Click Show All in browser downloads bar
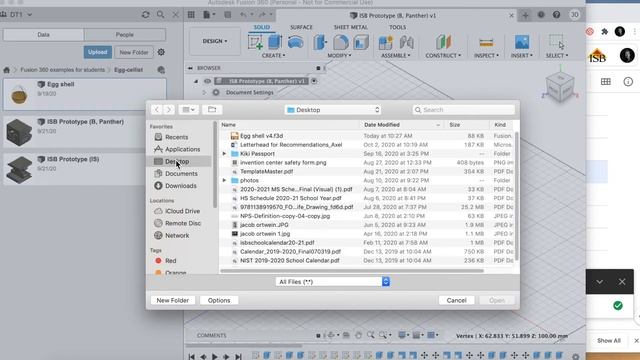Screen dimensions: 640x360 [x=609, y=340]
